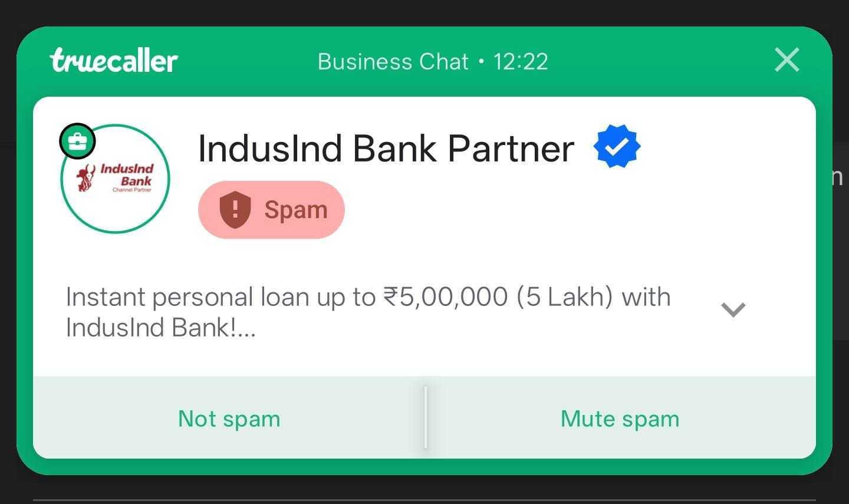Tap the truecaller logo
This screenshot has width=849, height=504.
(114, 61)
